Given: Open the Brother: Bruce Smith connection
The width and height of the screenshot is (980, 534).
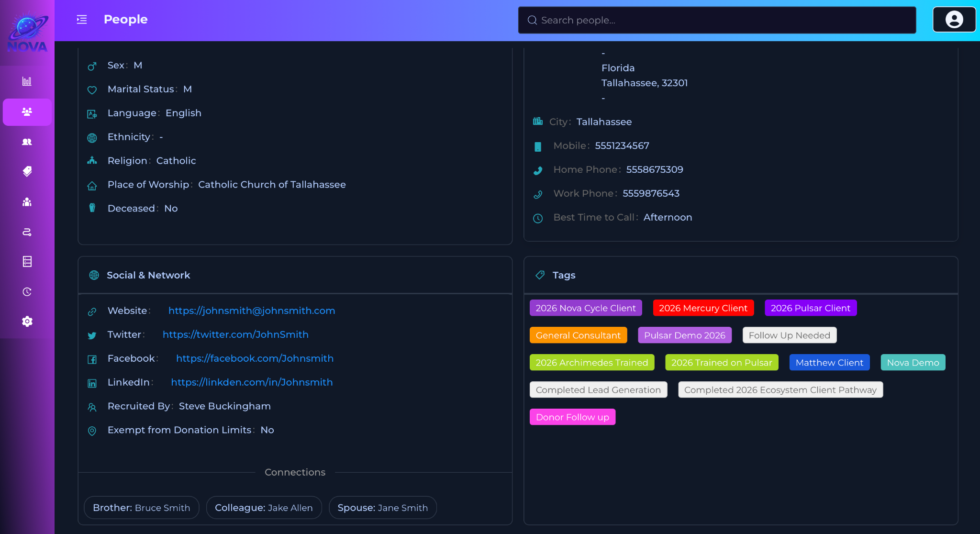Looking at the screenshot, I should pyautogui.click(x=141, y=508).
